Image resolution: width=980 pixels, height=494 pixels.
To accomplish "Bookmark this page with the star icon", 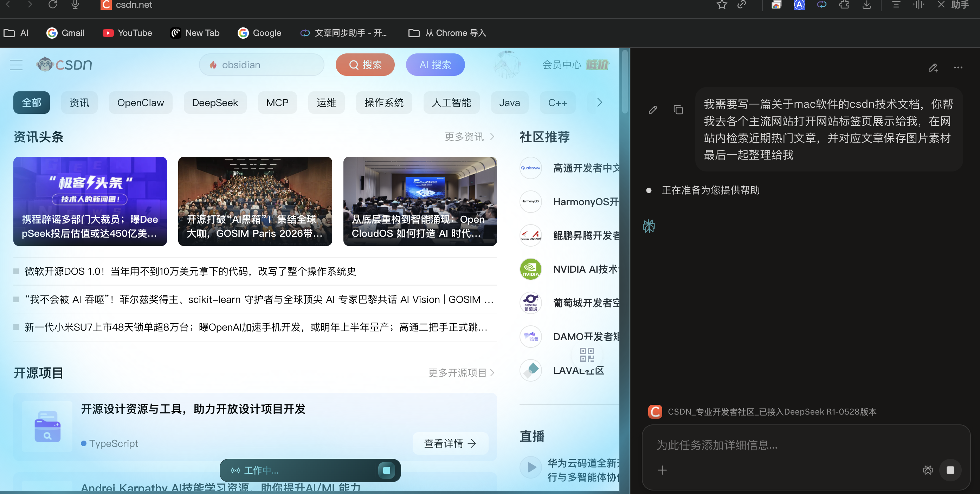I will [x=722, y=5].
